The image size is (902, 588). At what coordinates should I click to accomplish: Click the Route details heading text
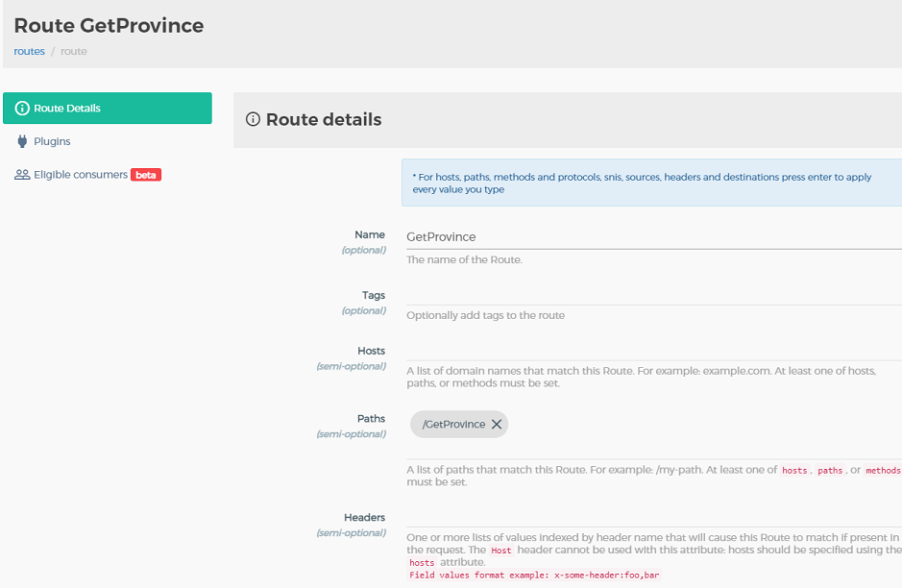click(x=324, y=120)
